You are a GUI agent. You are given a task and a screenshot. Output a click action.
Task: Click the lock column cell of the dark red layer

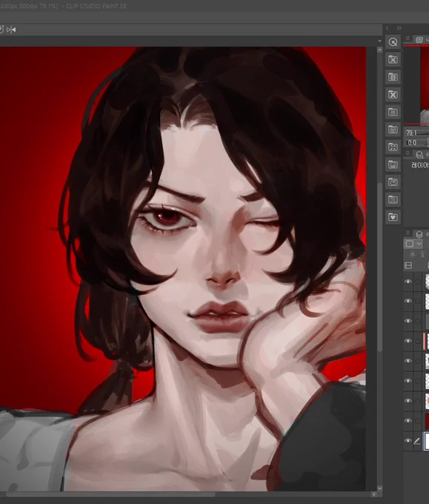417,421
